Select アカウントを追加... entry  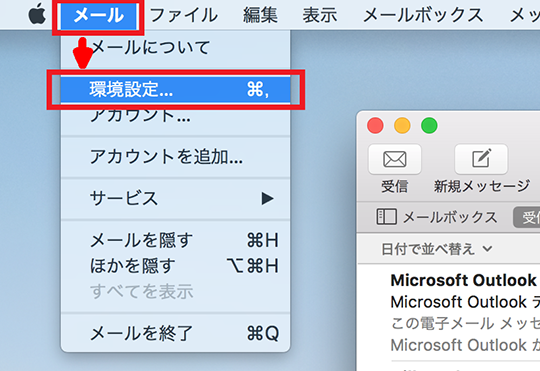175,157
